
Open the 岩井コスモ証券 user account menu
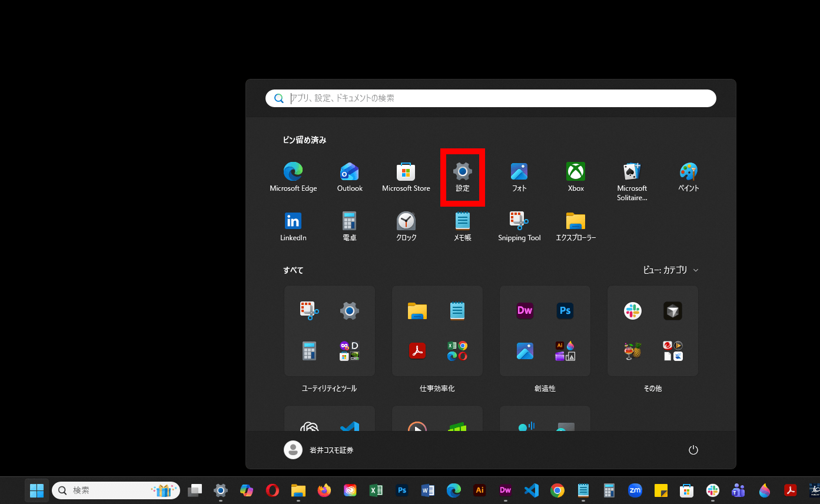318,450
